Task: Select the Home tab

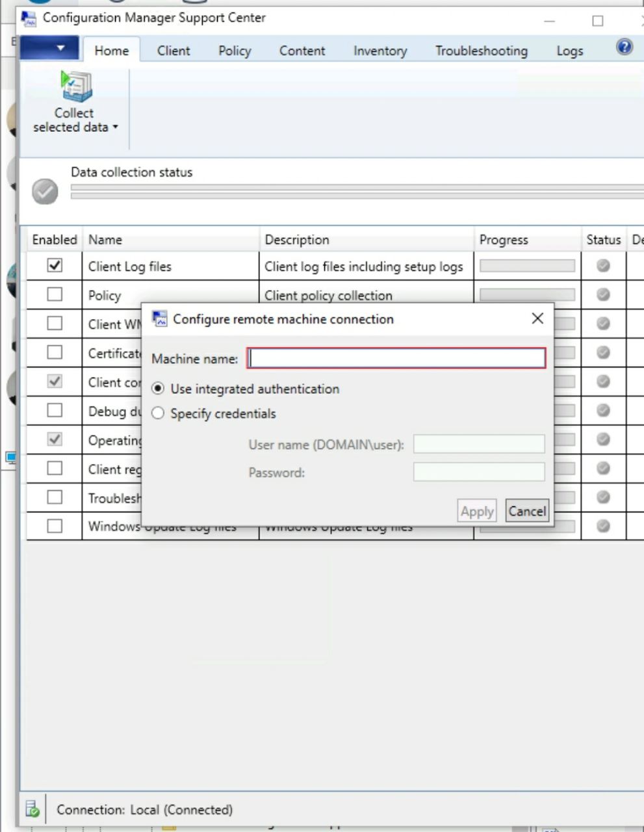Action: click(112, 51)
